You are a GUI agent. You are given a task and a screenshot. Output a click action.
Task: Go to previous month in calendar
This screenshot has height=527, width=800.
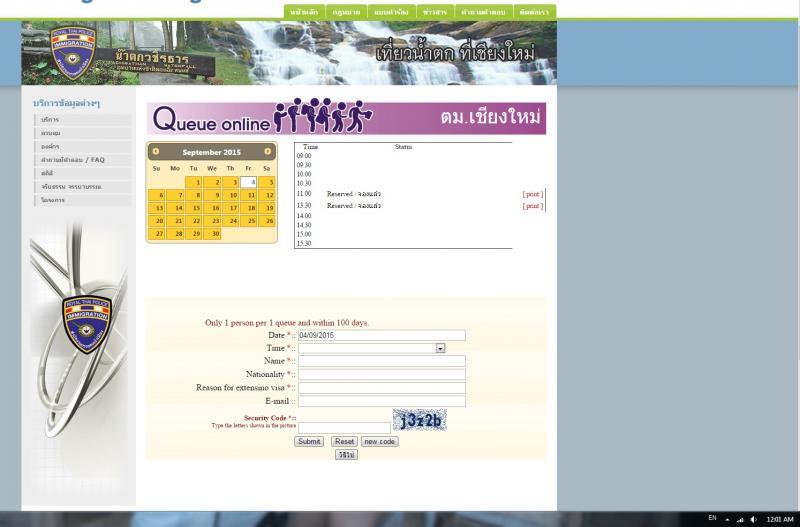tap(156, 152)
